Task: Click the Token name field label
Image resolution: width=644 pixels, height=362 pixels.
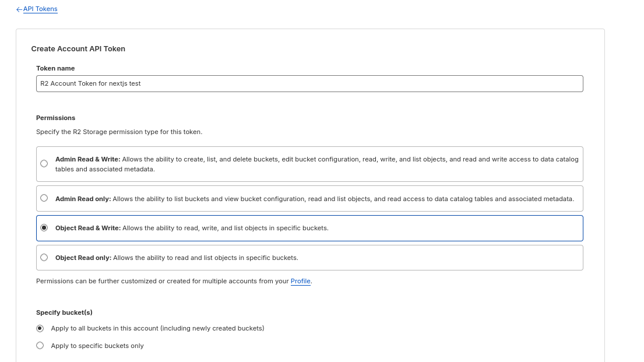Action: 55,68
